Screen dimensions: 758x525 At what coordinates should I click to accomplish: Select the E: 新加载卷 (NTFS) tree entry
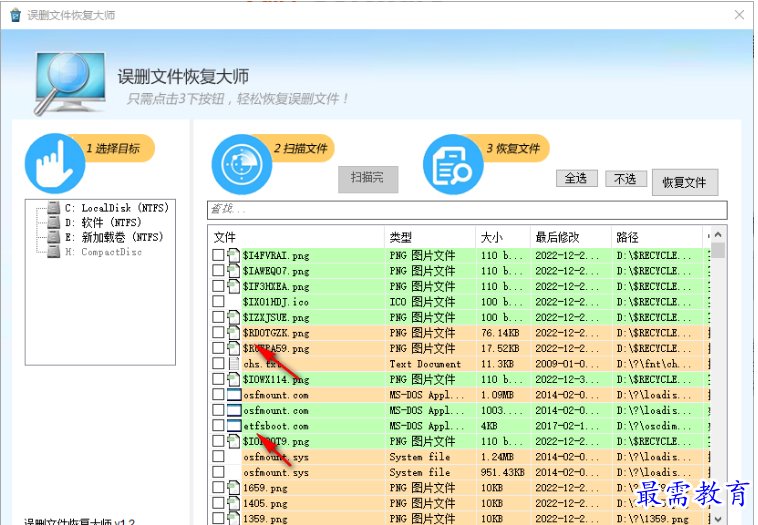tap(114, 237)
